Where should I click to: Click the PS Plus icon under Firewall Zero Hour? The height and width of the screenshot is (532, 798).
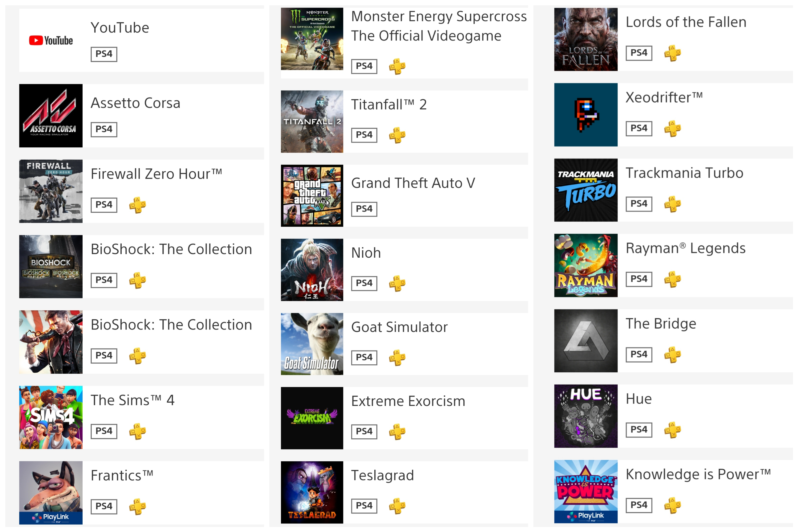[x=137, y=205]
